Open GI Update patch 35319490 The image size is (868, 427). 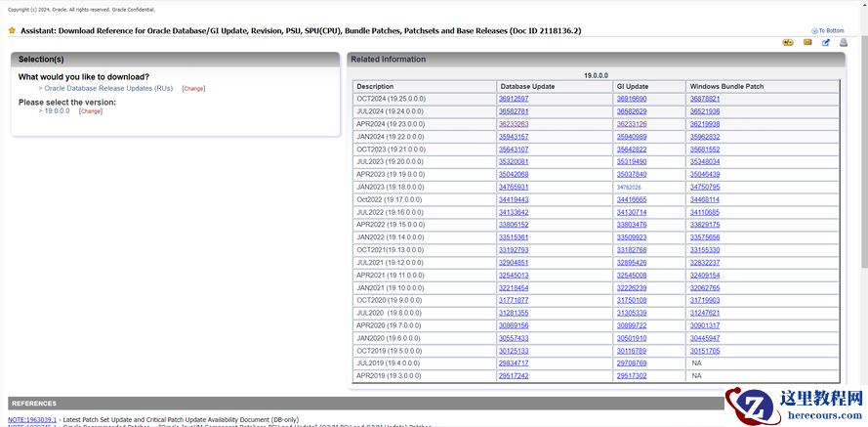[x=632, y=162]
